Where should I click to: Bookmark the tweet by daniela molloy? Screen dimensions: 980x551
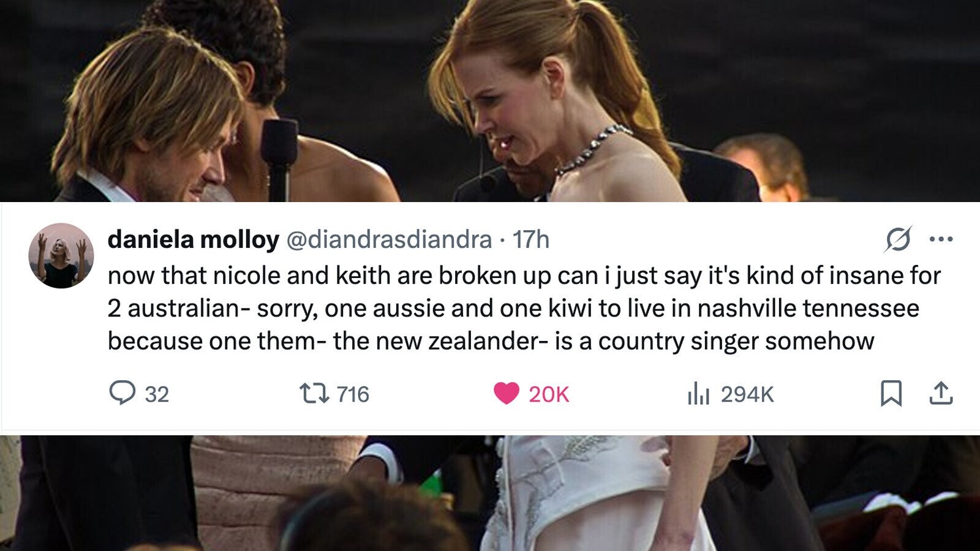[891, 394]
